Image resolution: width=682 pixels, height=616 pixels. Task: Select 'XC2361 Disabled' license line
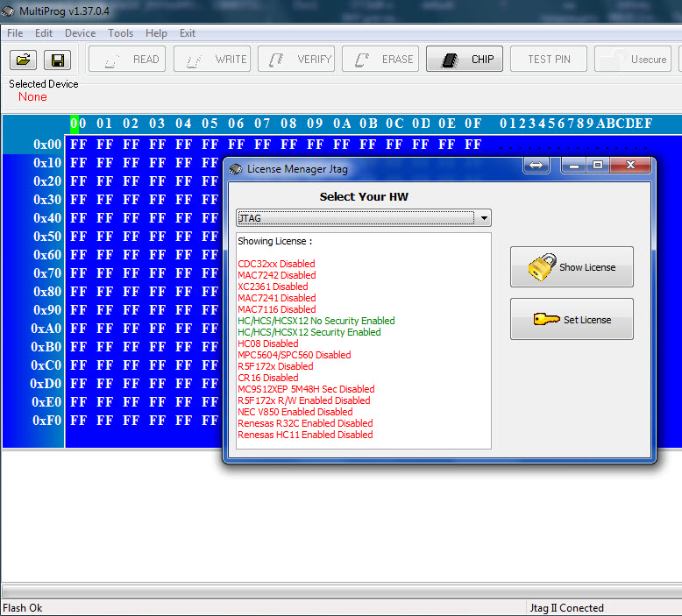[273, 287]
